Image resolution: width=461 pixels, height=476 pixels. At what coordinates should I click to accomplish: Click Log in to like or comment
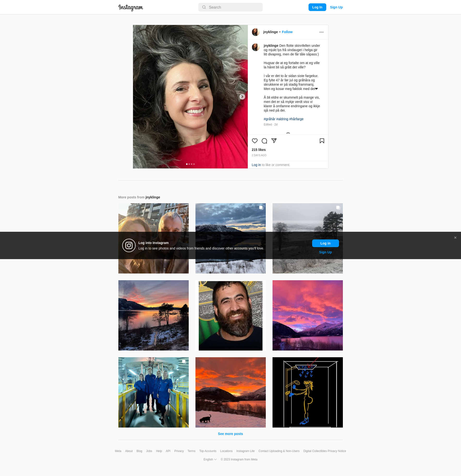(x=256, y=165)
